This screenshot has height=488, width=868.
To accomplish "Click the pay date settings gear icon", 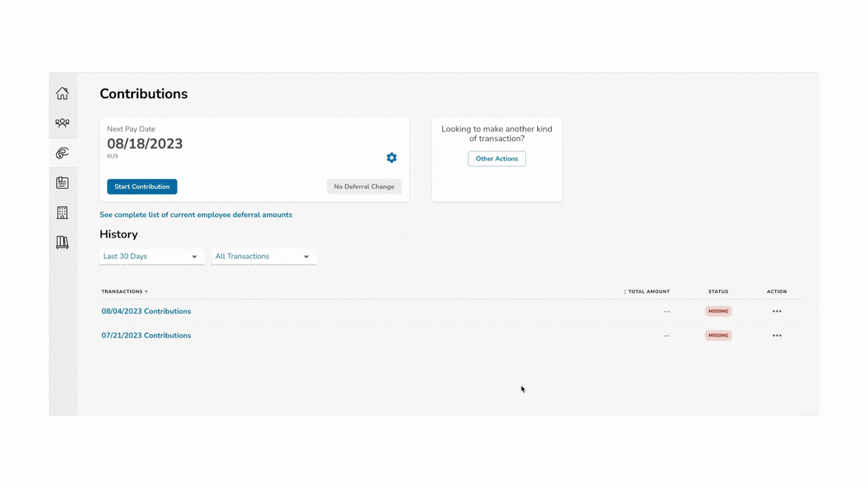I will coord(392,158).
